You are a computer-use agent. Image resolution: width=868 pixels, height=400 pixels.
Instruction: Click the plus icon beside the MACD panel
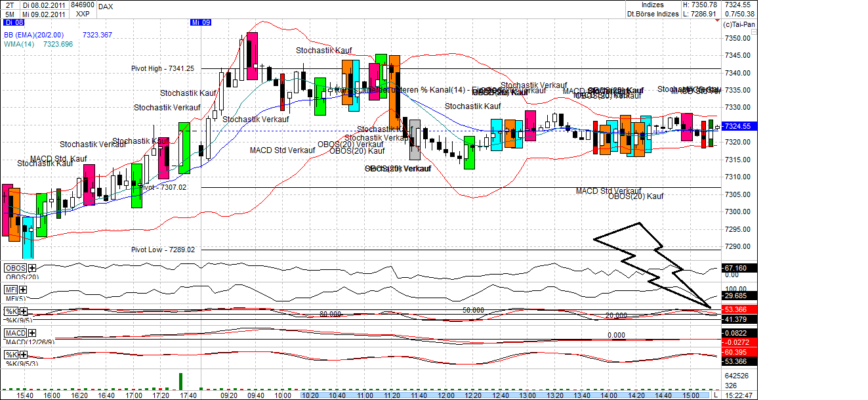31,332
